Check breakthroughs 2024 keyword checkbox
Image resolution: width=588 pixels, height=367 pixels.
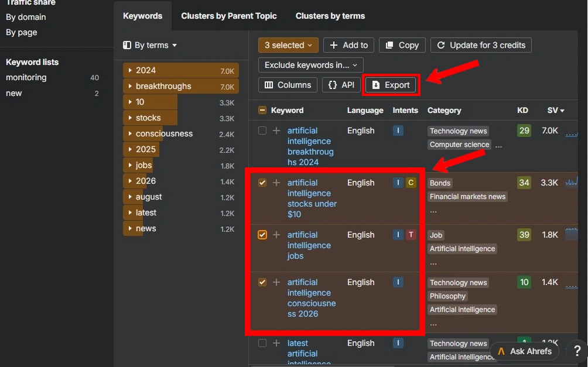pos(262,131)
